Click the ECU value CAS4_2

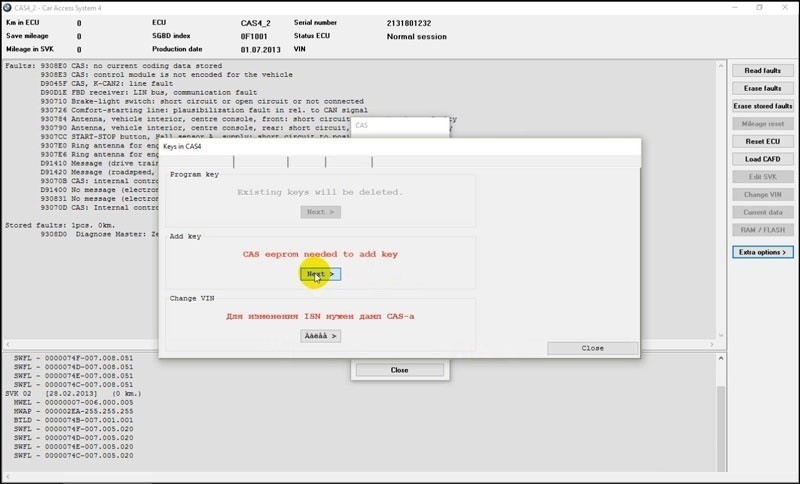[x=256, y=23]
